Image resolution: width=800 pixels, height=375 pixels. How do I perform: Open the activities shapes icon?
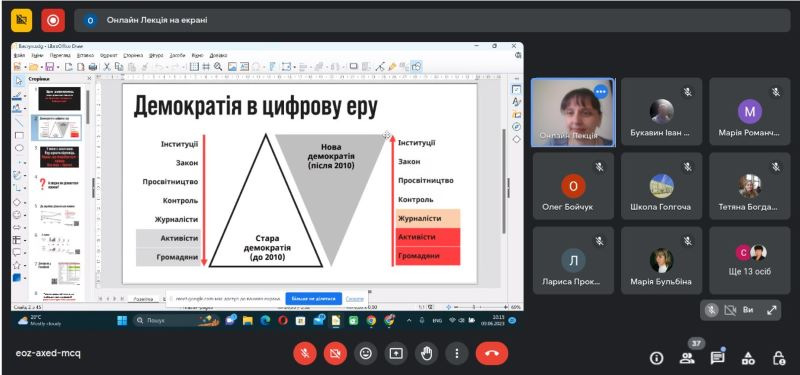point(748,358)
